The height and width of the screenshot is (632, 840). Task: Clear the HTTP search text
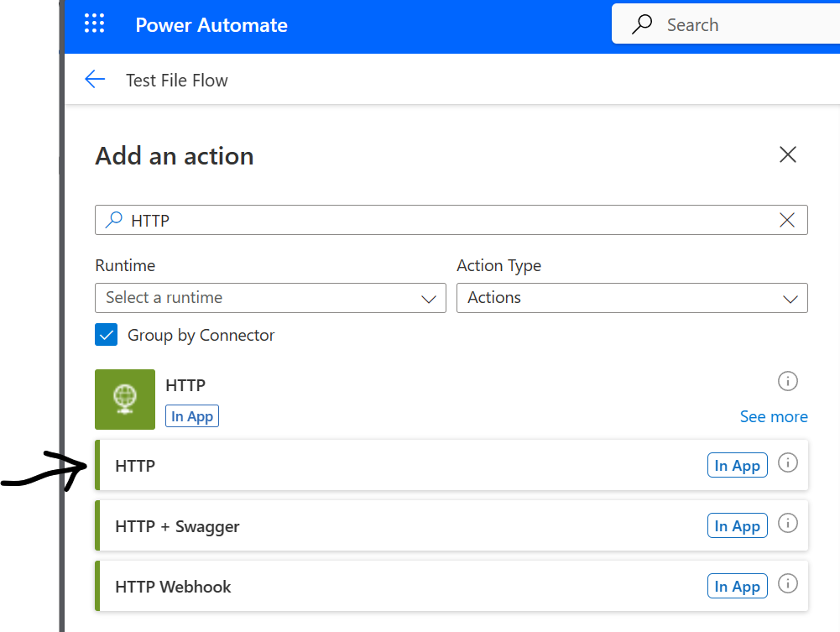click(787, 220)
